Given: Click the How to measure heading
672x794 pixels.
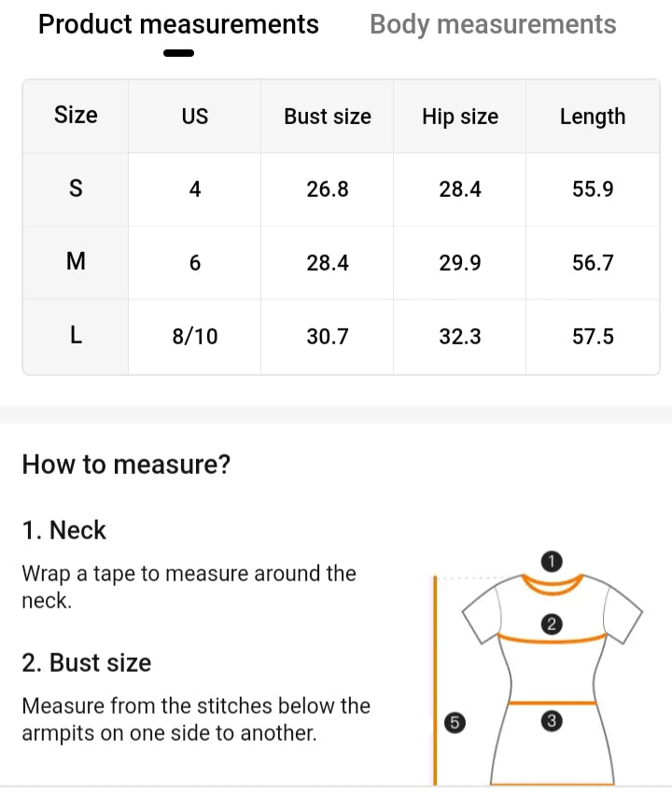Looking at the screenshot, I should [126, 464].
